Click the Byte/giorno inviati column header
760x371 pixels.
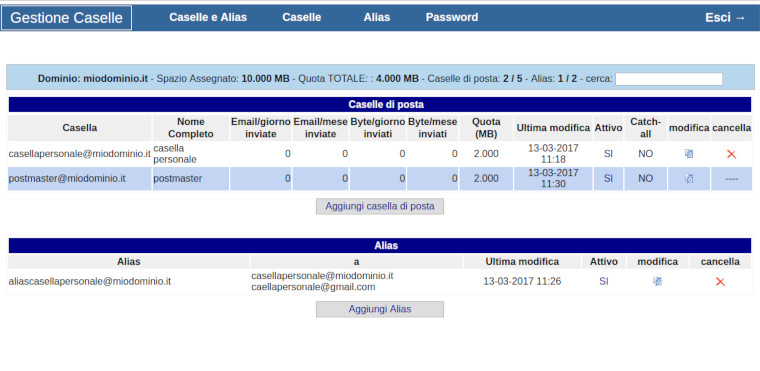point(378,128)
